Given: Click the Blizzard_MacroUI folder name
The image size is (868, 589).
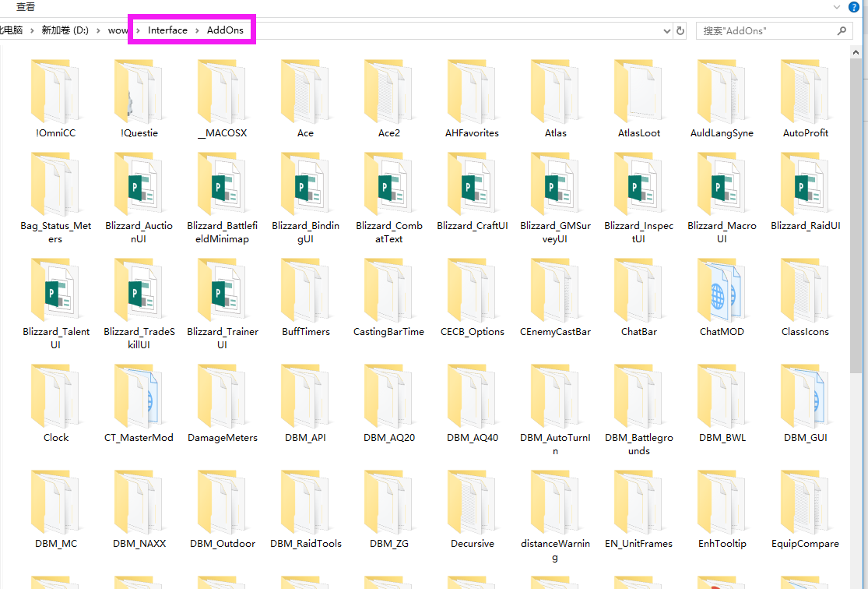Looking at the screenshot, I should [x=722, y=232].
